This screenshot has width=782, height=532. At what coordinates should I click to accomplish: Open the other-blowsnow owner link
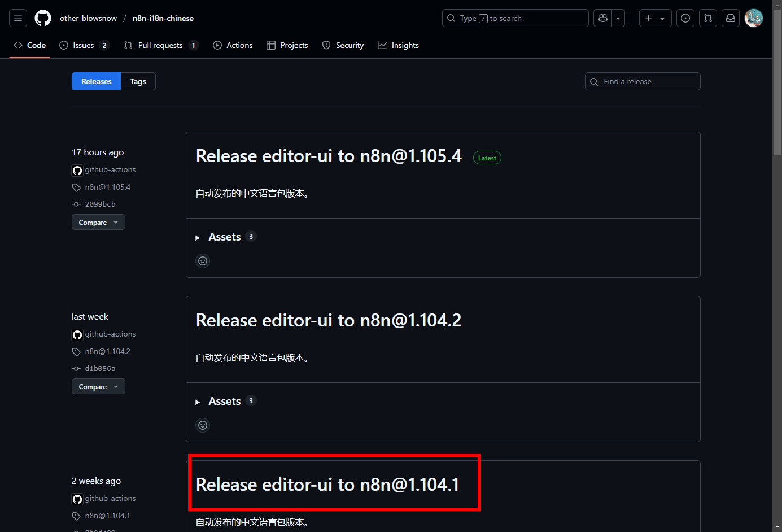coord(88,18)
